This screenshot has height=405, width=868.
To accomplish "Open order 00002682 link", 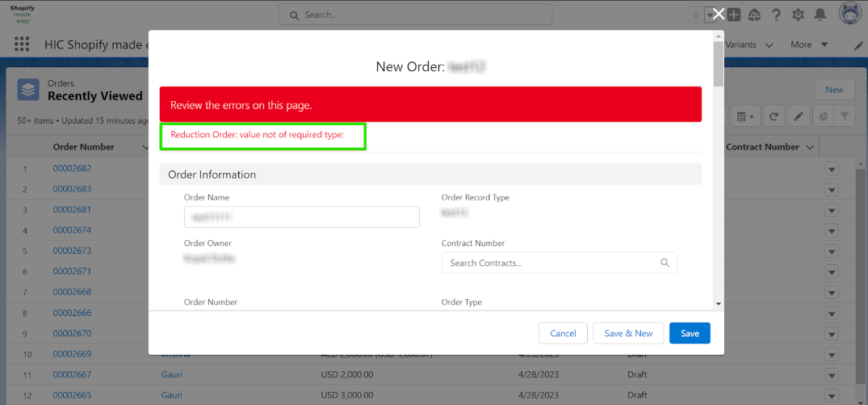I will click(72, 168).
